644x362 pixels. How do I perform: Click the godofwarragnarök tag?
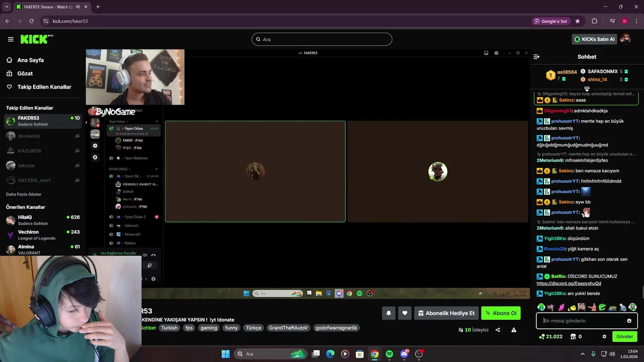[336, 328]
